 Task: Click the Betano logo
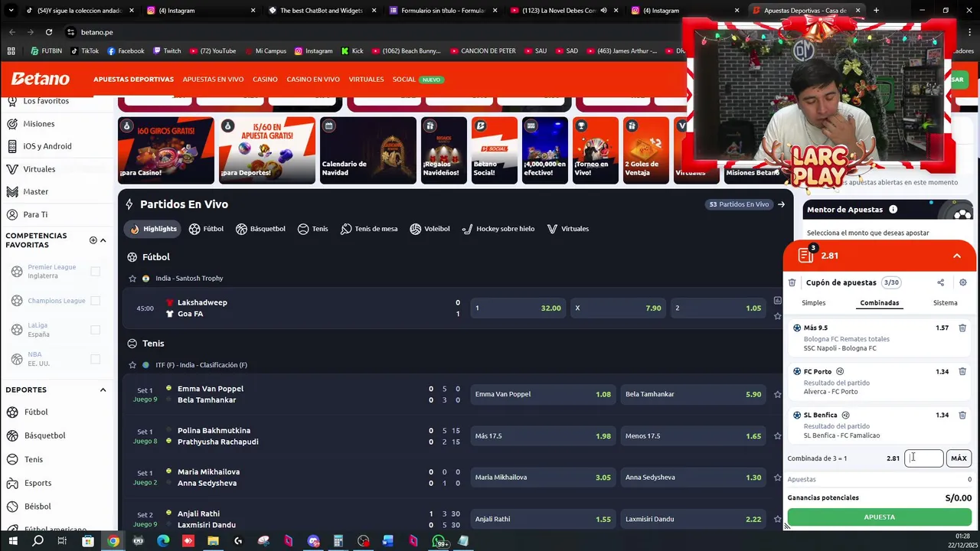coord(40,79)
